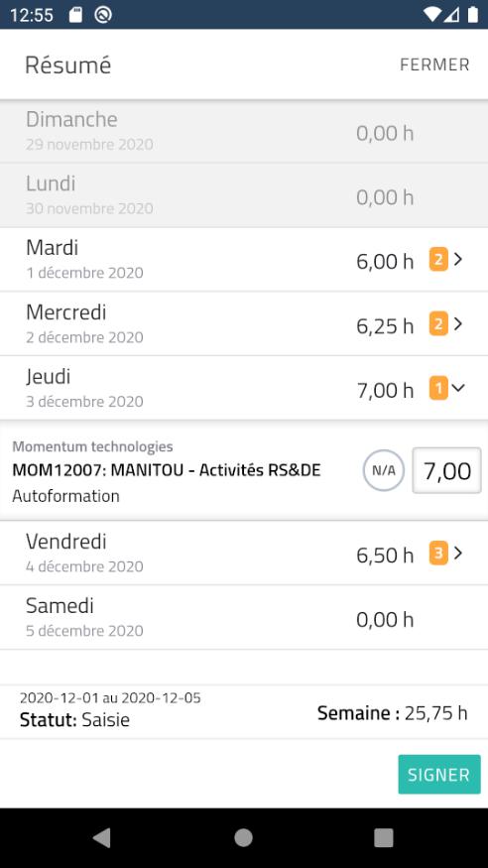Close the summary with FERMER

[434, 64]
